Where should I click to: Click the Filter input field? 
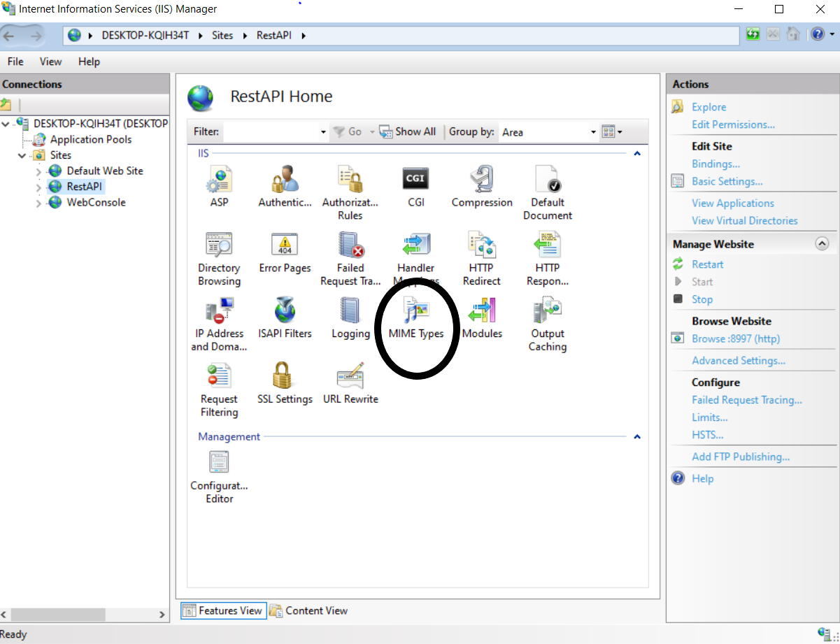(271, 132)
